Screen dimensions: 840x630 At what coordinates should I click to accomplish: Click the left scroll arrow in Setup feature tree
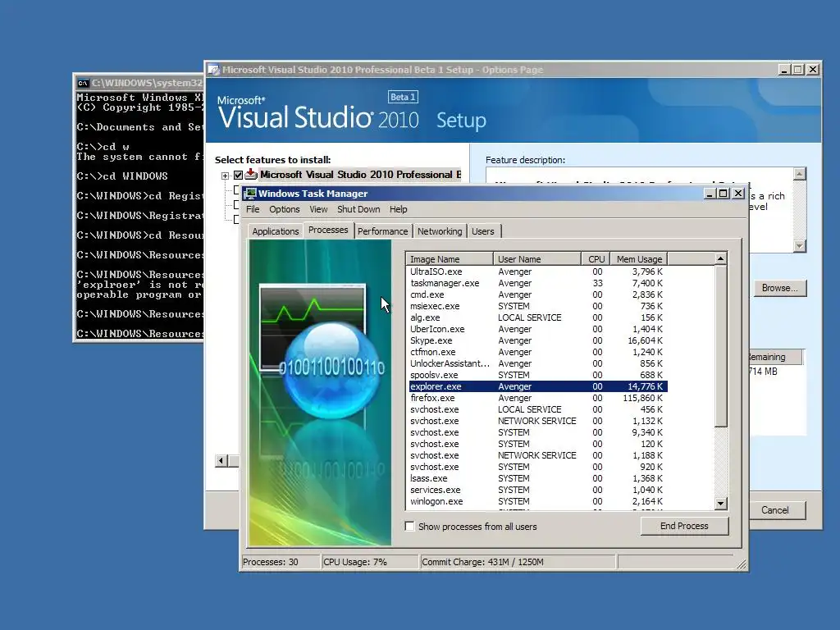pyautogui.click(x=221, y=461)
